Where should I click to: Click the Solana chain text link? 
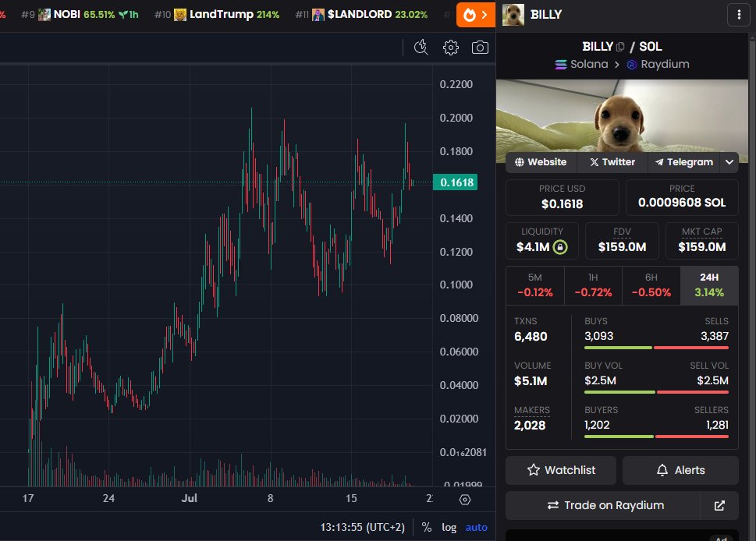click(x=589, y=65)
